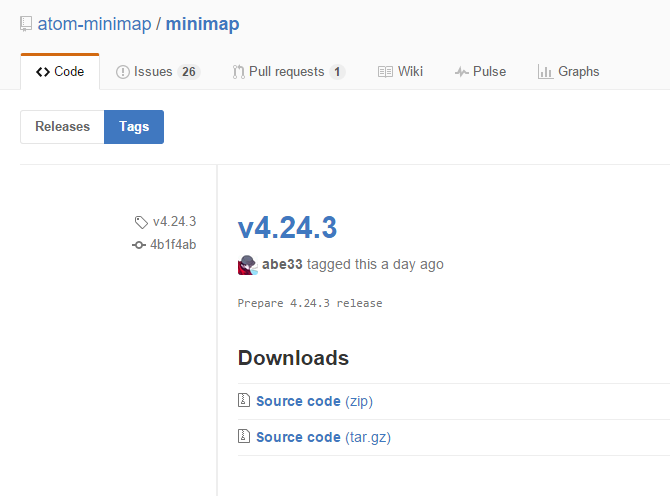Click the Wiki book icon
Viewport: 670px width, 497px height.
(x=385, y=72)
